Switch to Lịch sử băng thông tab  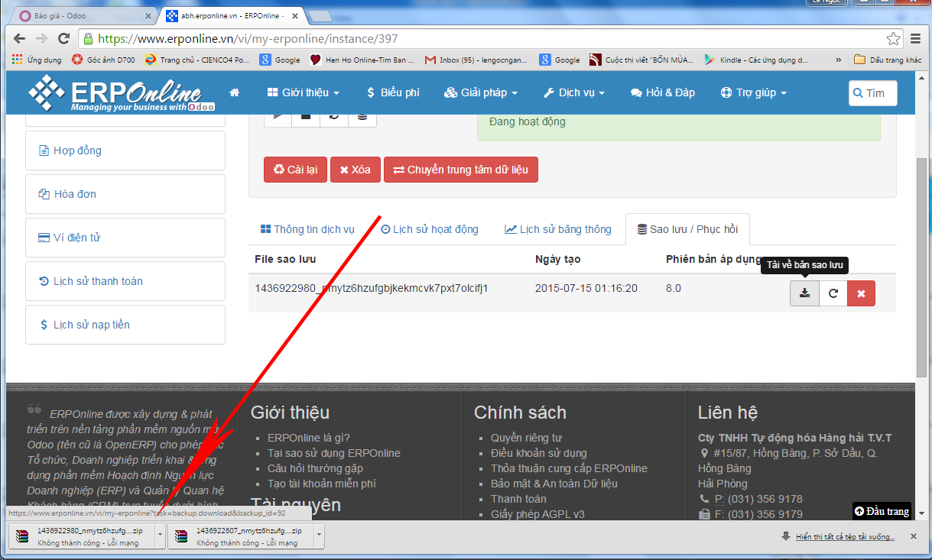pyautogui.click(x=558, y=229)
